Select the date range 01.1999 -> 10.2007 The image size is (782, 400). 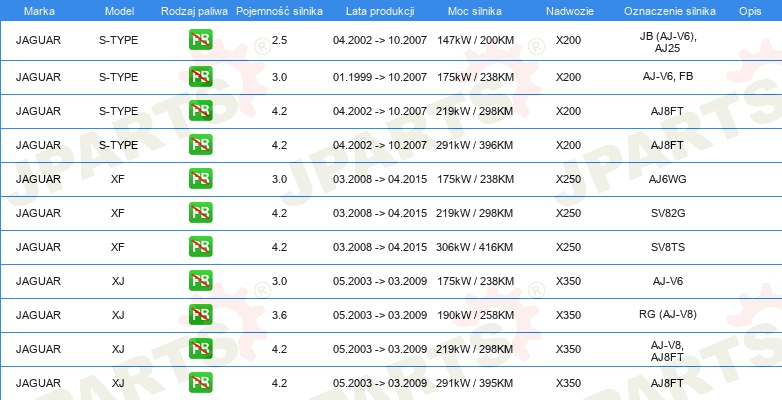pos(380,77)
